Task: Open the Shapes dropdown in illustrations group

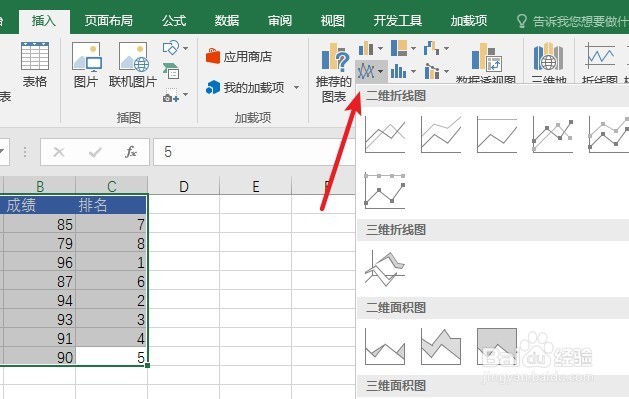Action: (175, 49)
